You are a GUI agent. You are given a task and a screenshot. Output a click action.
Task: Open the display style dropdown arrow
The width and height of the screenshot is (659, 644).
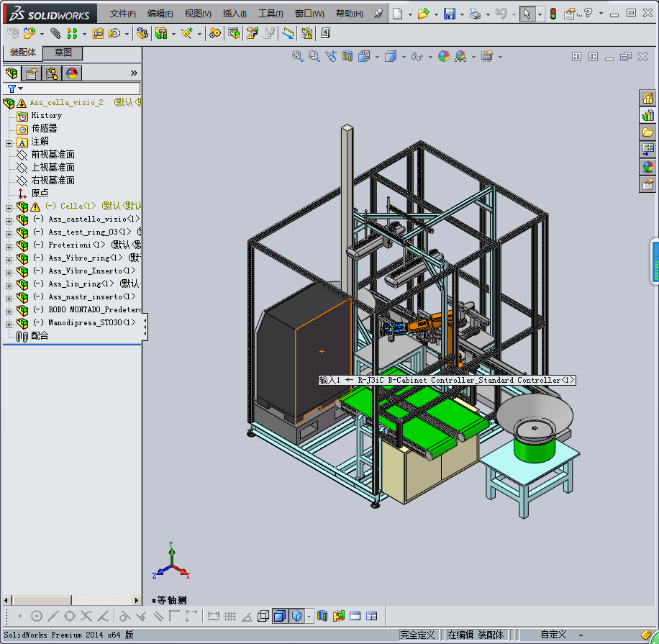click(x=403, y=57)
